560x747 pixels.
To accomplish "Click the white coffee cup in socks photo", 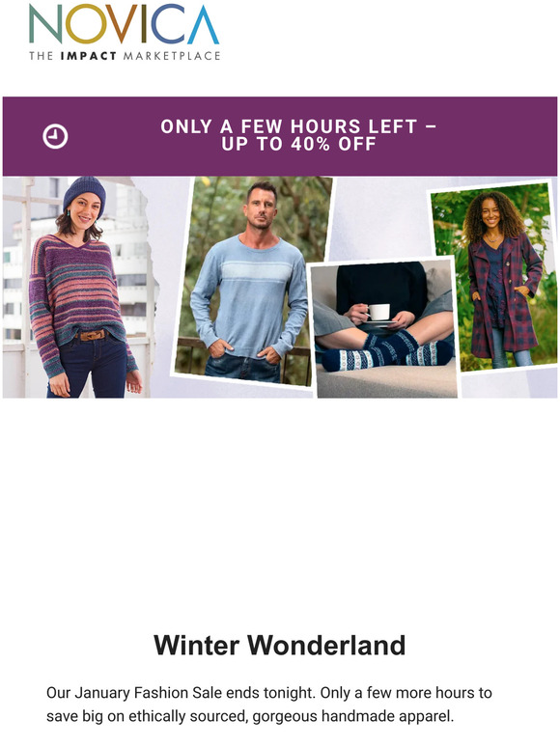I will click(x=378, y=312).
